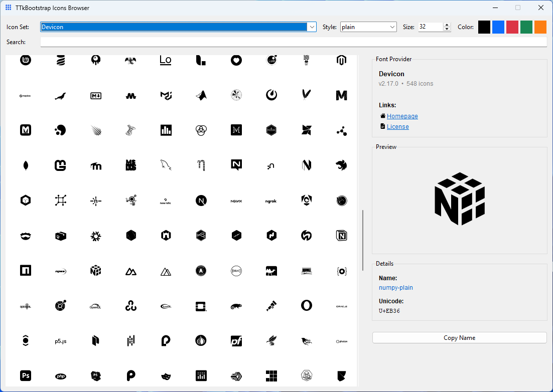Image resolution: width=553 pixels, height=392 pixels.
Task: Select the green color swatch
Action: (526, 27)
